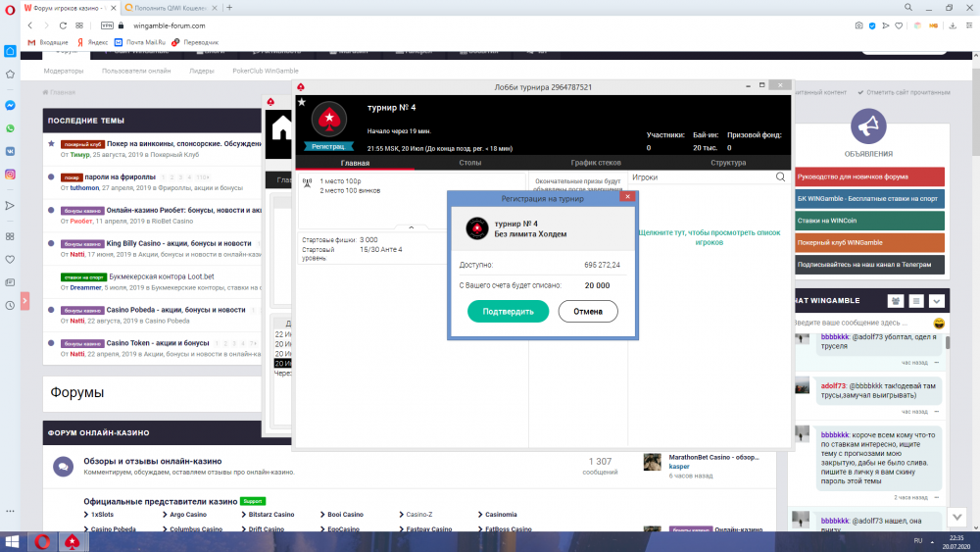Open the emoji picker in chat input
This screenshot has width=980, height=552.
click(939, 323)
